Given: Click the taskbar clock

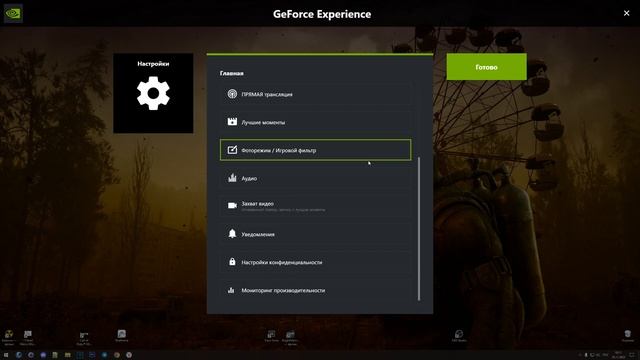Looking at the screenshot, I should 618,355.
